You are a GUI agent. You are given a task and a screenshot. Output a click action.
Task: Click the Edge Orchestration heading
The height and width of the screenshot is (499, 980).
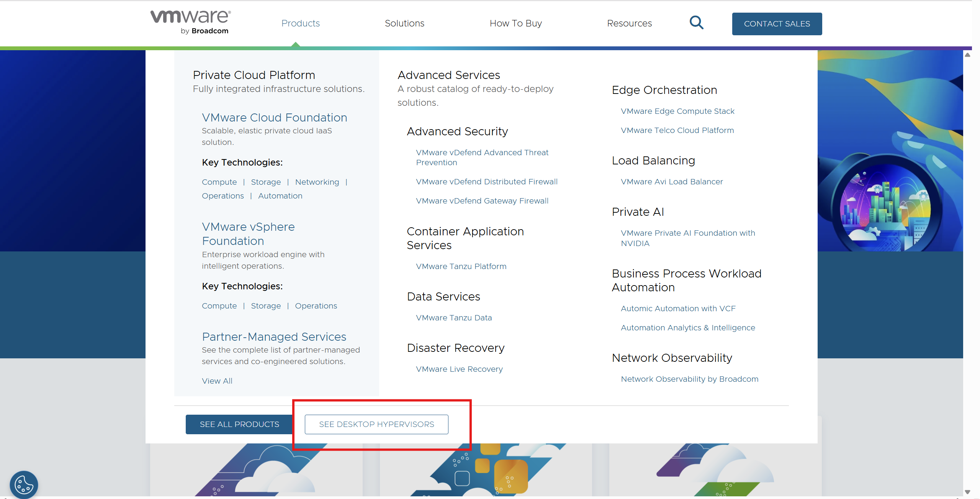click(x=664, y=90)
